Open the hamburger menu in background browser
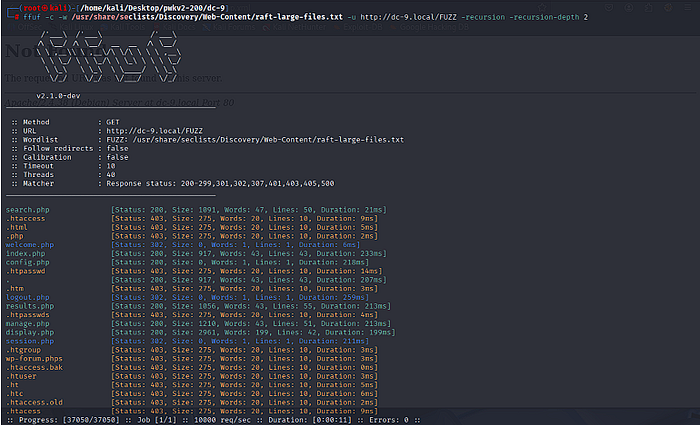 tap(688, 8)
